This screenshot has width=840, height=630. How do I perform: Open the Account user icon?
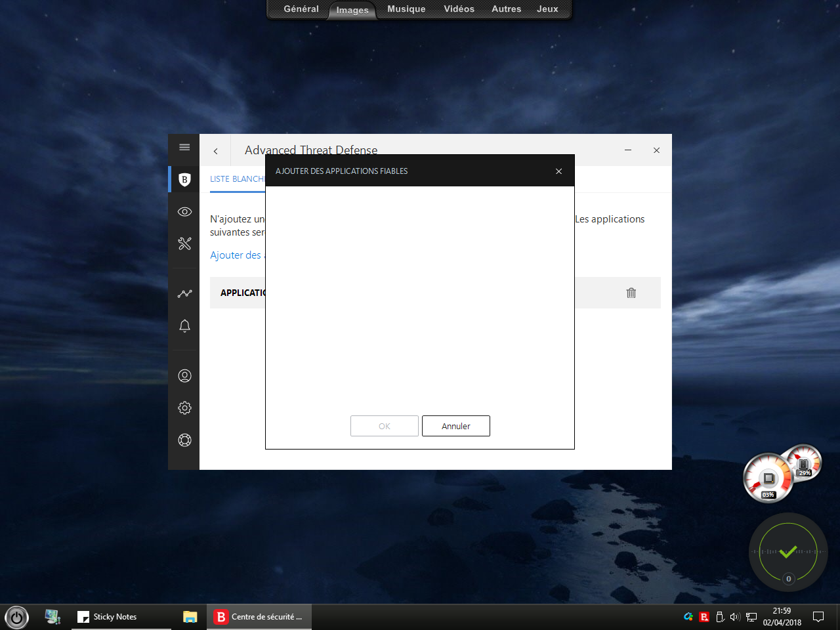tap(184, 375)
